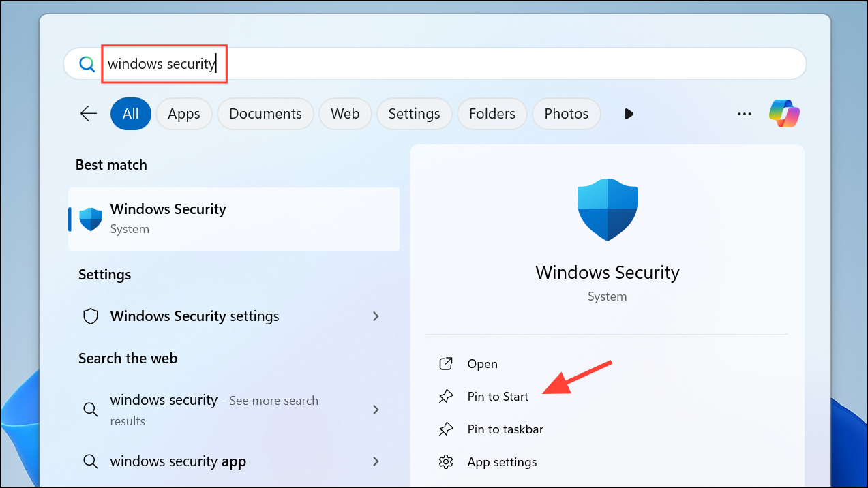Click the small Windows Security shield icon
868x488 pixels.
pyautogui.click(x=91, y=219)
